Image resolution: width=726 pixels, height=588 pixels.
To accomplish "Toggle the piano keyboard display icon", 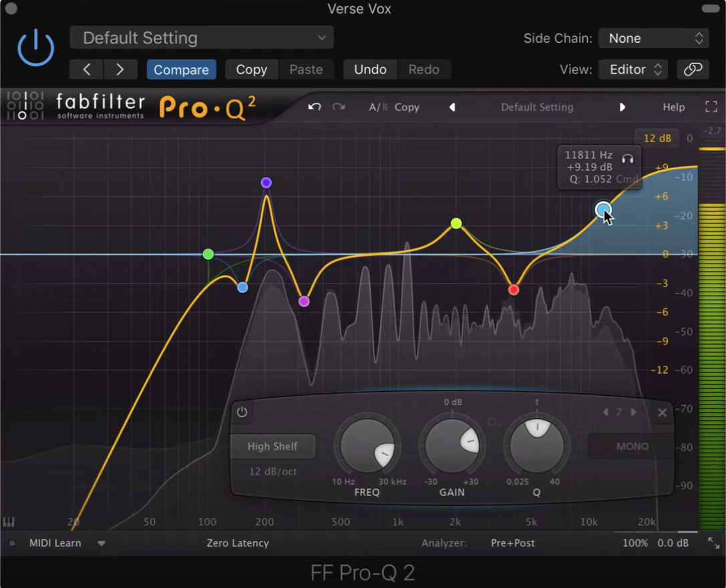I will pyautogui.click(x=9, y=522).
